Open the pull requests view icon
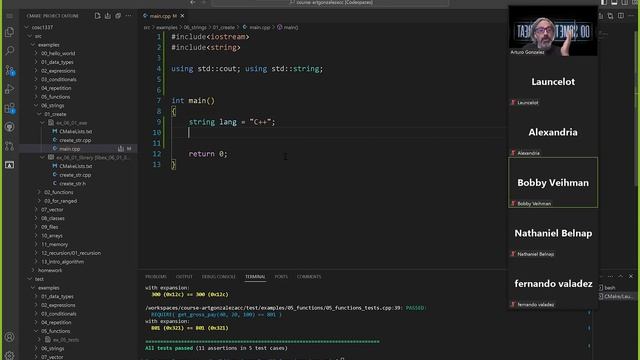This screenshot has height=360, width=640. 9,146
